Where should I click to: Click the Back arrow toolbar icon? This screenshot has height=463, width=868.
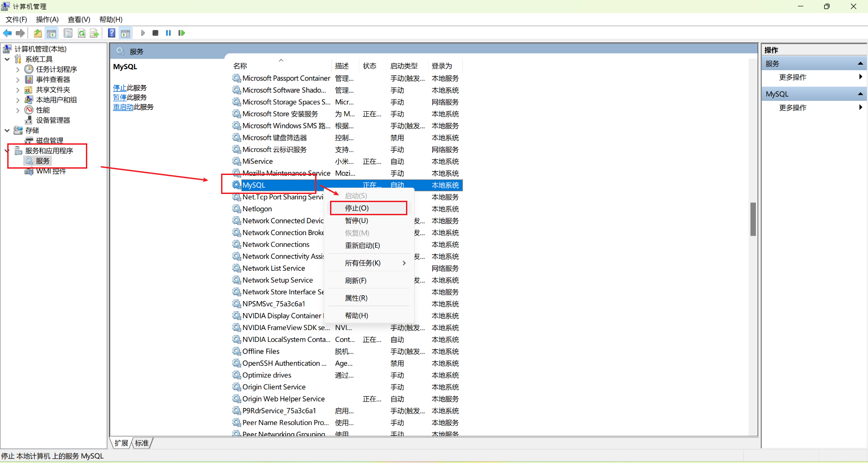tap(7, 33)
